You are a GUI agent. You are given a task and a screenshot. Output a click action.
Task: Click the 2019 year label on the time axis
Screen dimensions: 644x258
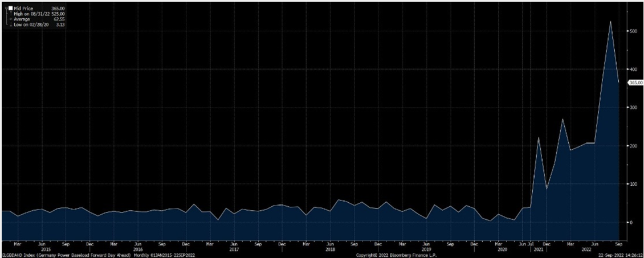point(426,249)
